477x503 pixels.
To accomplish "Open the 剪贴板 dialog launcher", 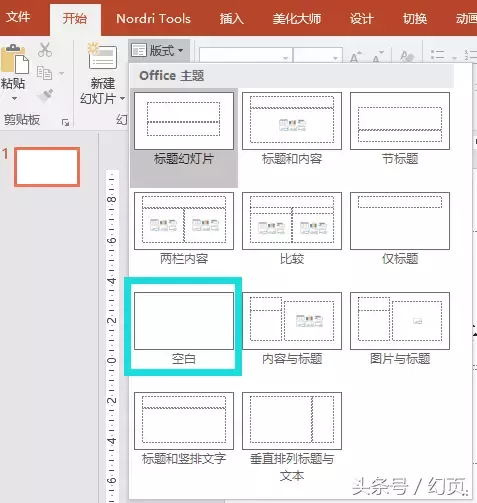I will 66,123.
